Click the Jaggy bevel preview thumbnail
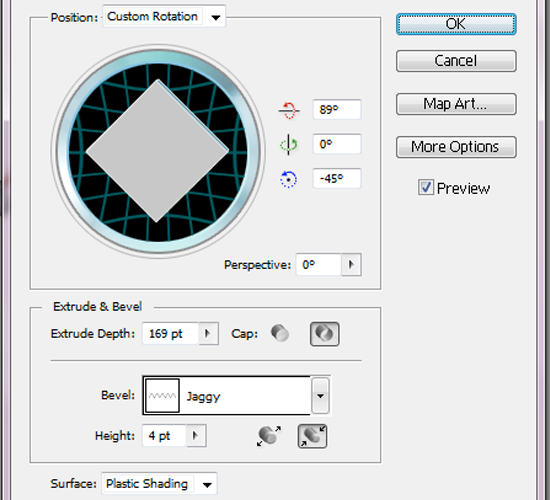 (162, 396)
